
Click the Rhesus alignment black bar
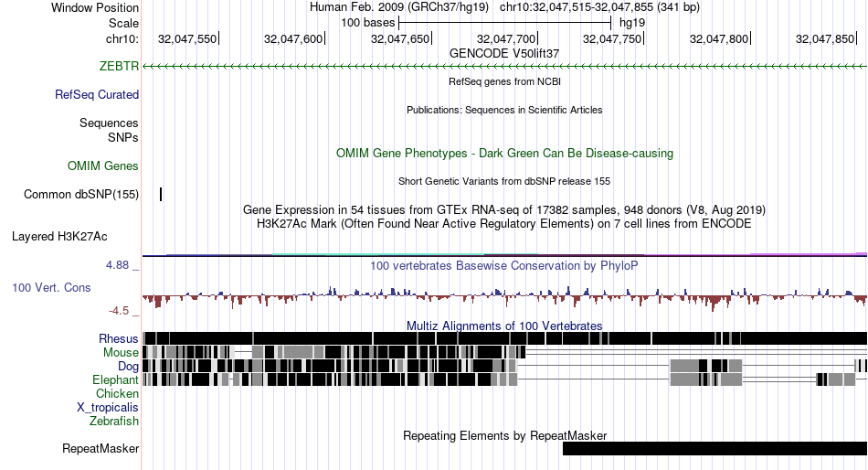click(504, 338)
